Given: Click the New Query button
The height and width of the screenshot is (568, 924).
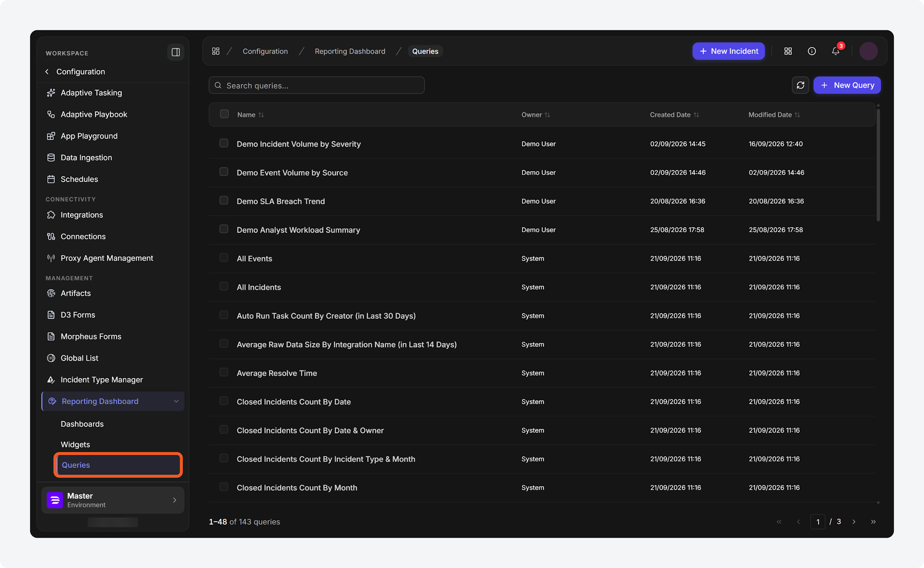Looking at the screenshot, I should click(x=847, y=85).
